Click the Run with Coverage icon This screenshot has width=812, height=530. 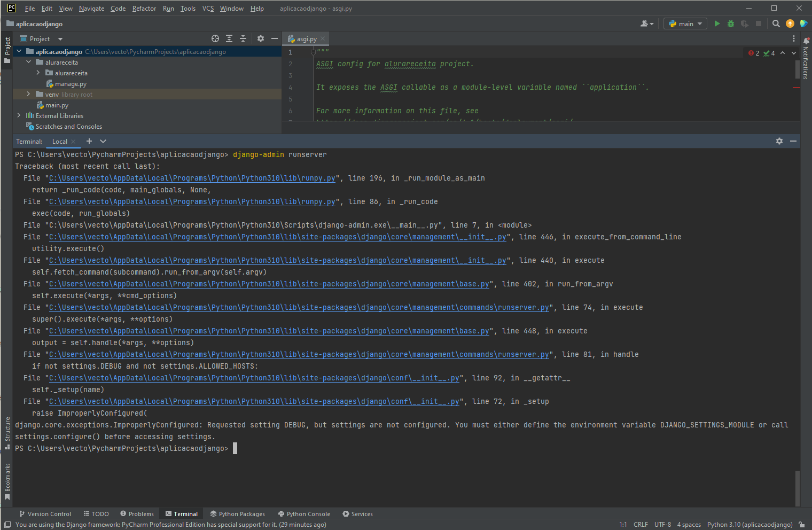(745, 24)
